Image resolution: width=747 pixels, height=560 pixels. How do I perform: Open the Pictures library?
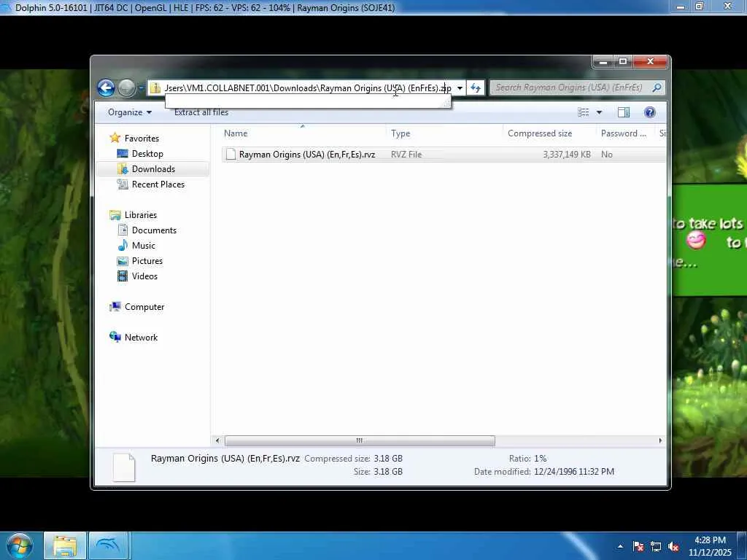pyautogui.click(x=147, y=261)
